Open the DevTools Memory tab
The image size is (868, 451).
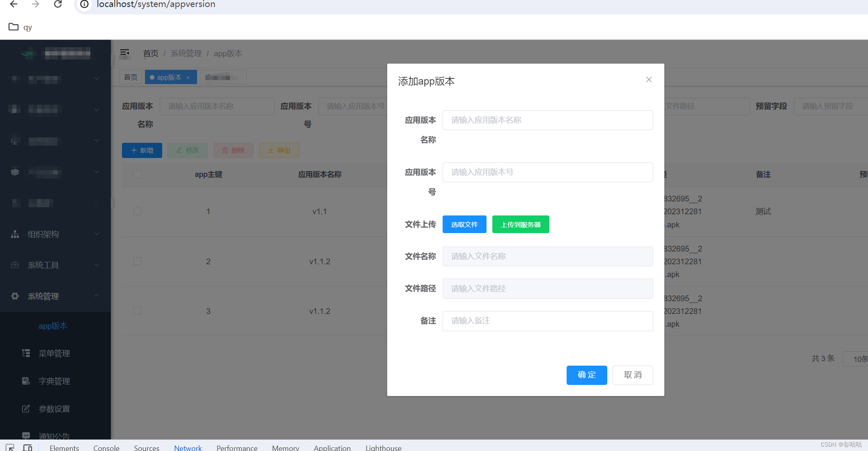point(285,448)
